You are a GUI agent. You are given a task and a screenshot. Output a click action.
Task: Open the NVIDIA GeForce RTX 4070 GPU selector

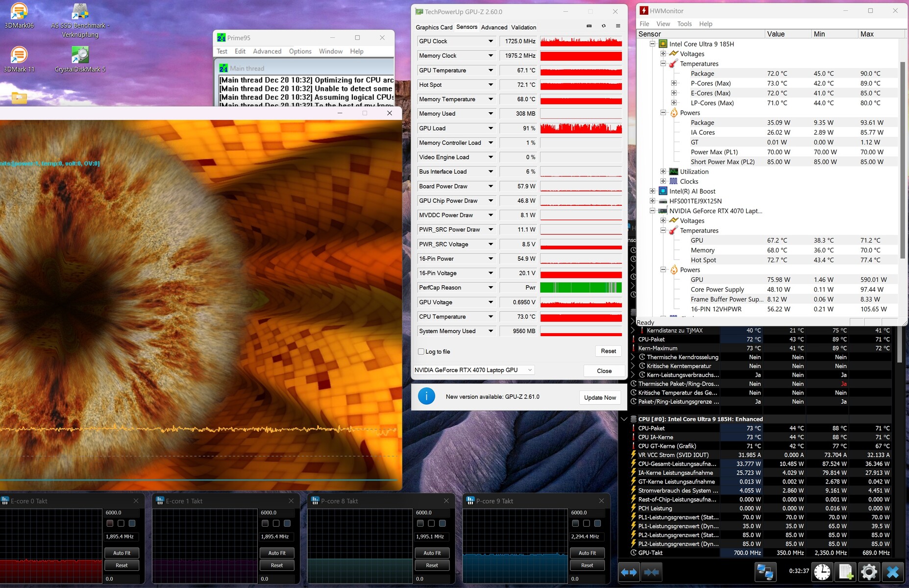[x=473, y=370]
